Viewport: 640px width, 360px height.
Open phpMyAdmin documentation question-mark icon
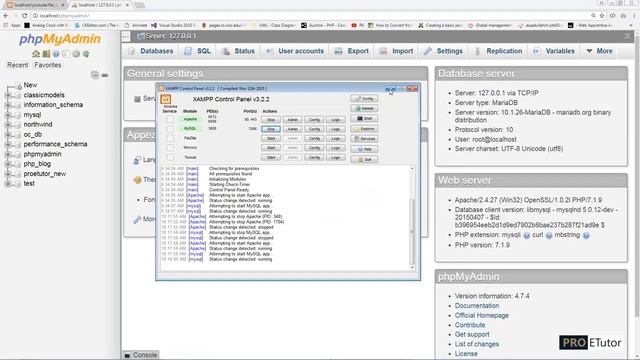(x=56, y=54)
